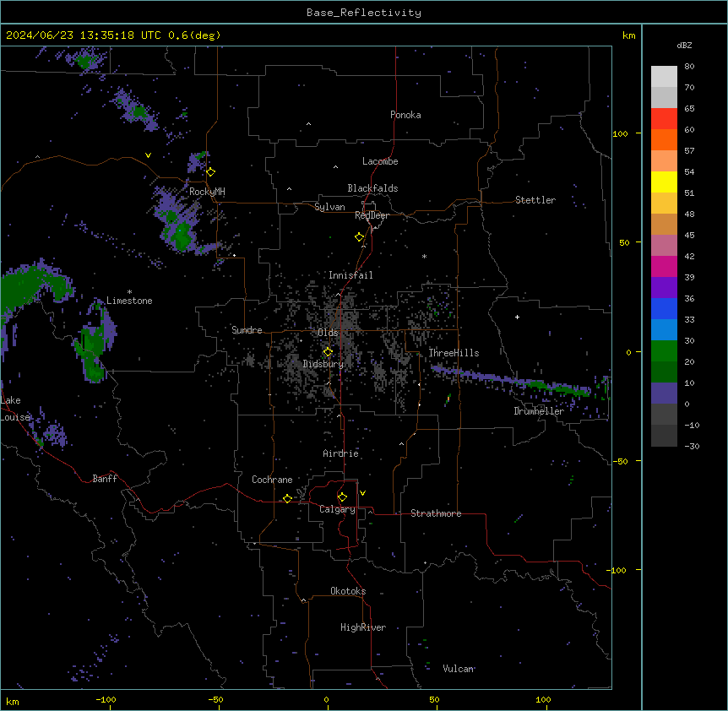
Task: Click the yellow diamond marker below RedDeer
Action: 360,237
